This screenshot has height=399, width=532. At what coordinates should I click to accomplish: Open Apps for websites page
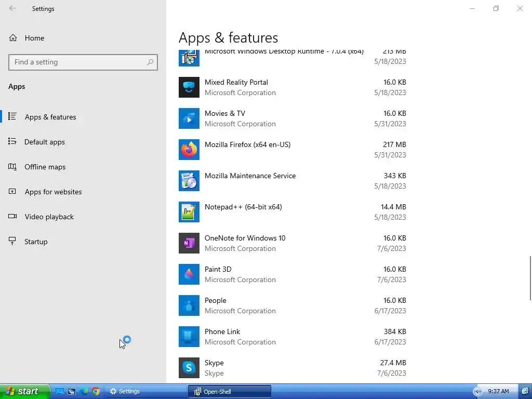tap(83, 192)
